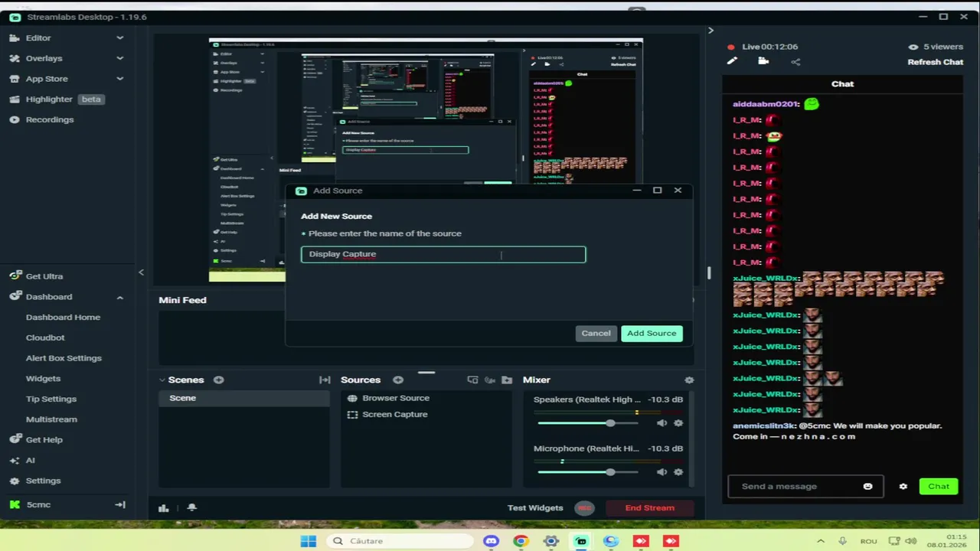Viewport: 980px width, 551px height.
Task: Open chat settings gear icon
Action: tap(903, 486)
